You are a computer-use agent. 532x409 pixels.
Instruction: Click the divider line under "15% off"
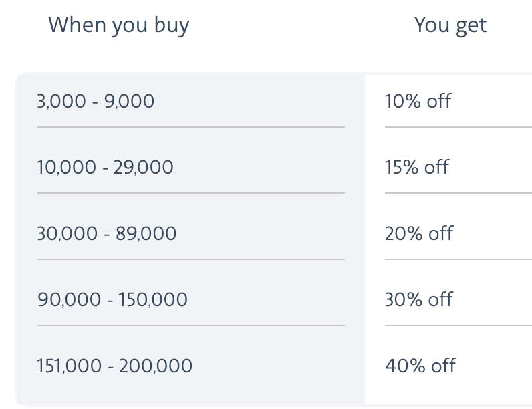pyautogui.click(x=458, y=193)
